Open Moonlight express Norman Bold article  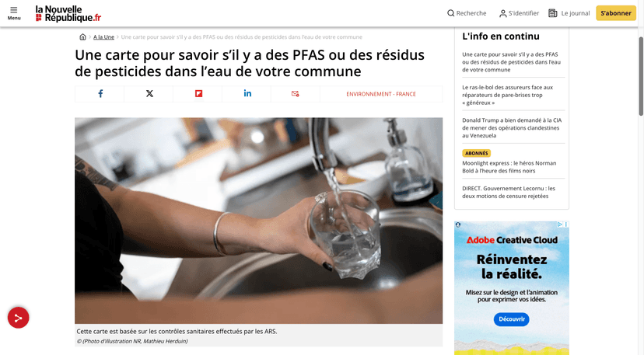[509, 167]
